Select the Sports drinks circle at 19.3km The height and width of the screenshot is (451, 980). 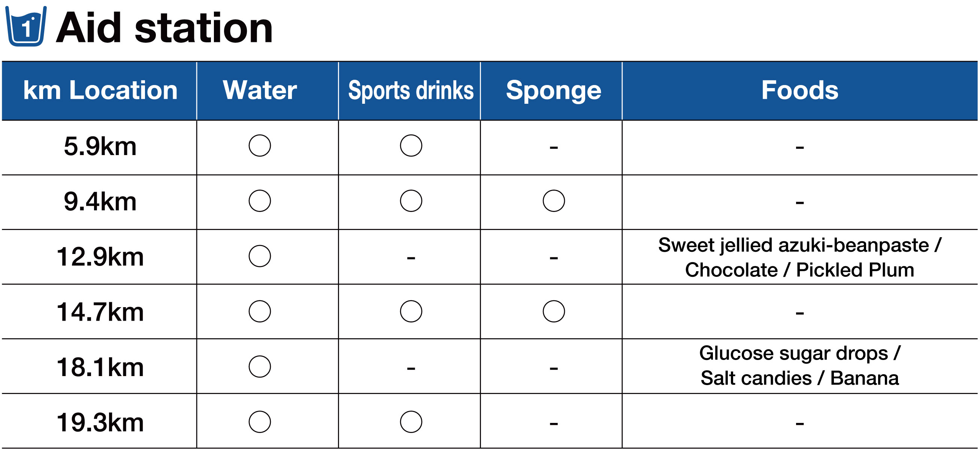pyautogui.click(x=411, y=422)
